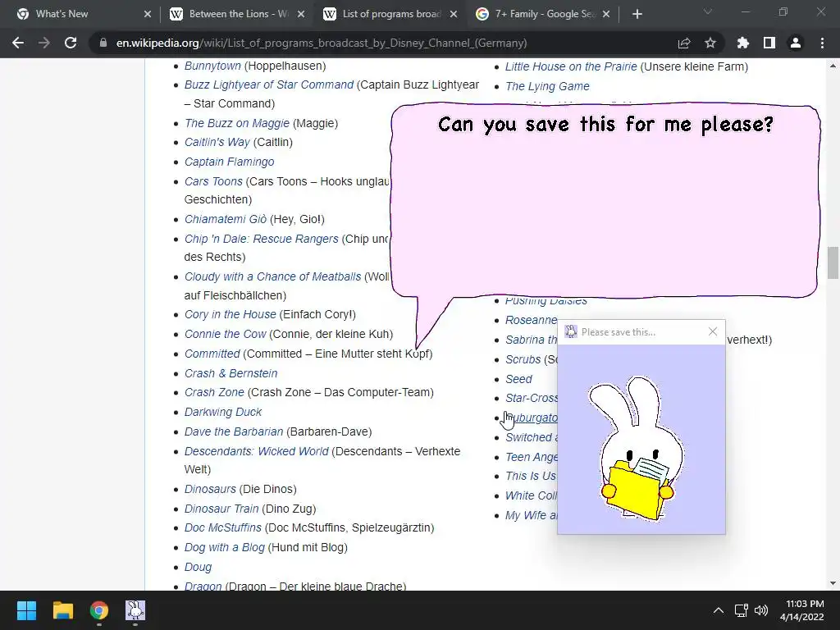
Task: Switch to Between the Lions tab
Action: click(x=239, y=14)
